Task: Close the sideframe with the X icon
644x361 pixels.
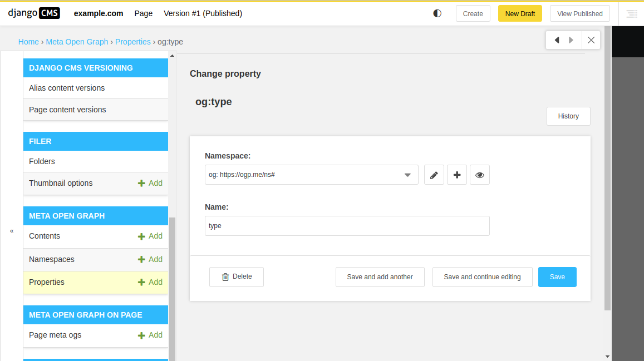Action: tap(591, 40)
